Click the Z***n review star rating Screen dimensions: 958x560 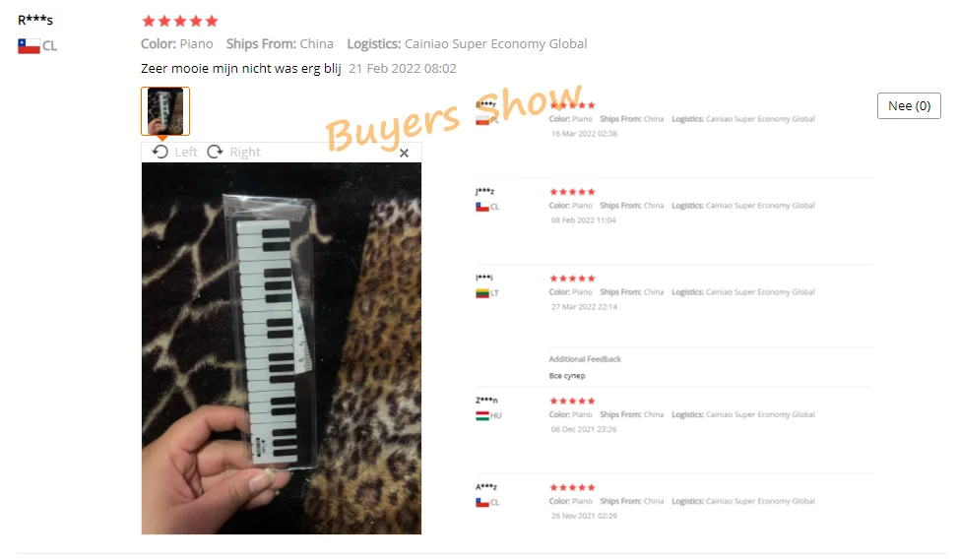pos(572,402)
